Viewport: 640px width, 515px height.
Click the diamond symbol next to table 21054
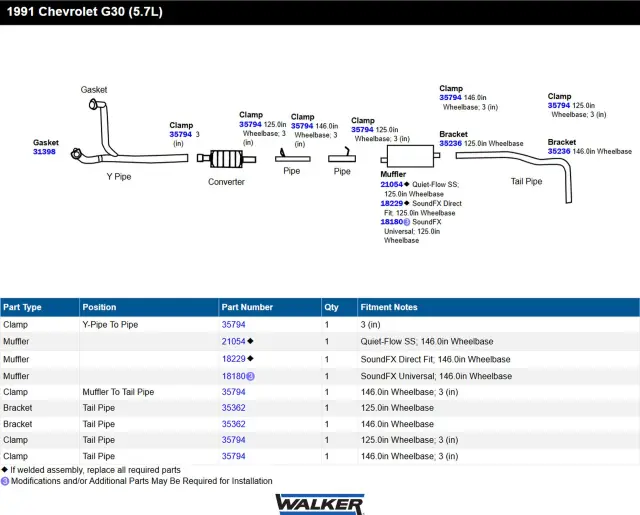click(x=250, y=341)
